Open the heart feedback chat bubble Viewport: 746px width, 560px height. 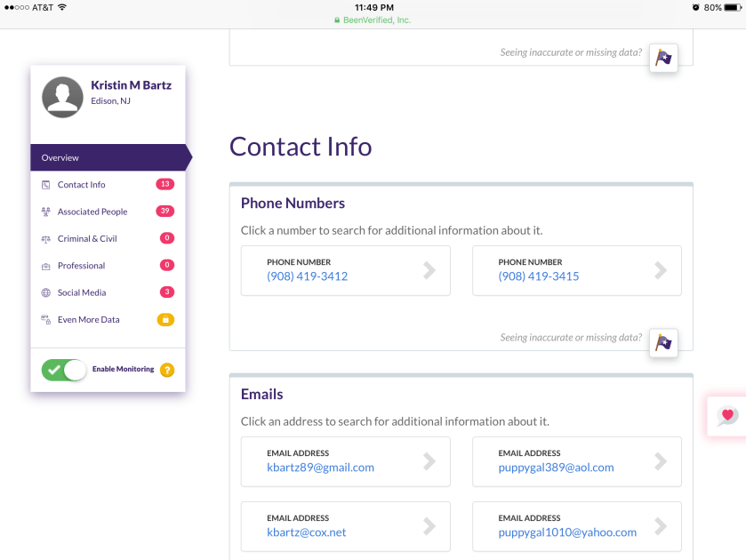(x=727, y=415)
